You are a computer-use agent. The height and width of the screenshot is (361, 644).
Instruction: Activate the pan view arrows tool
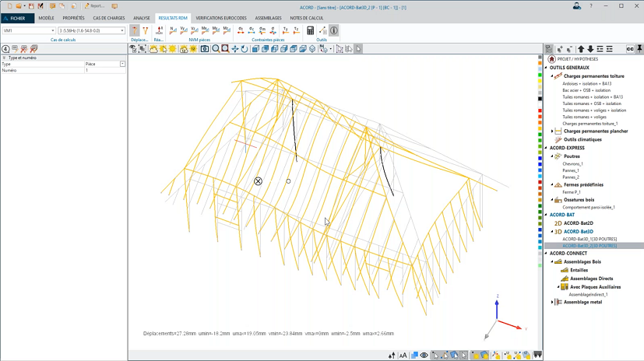(234, 49)
